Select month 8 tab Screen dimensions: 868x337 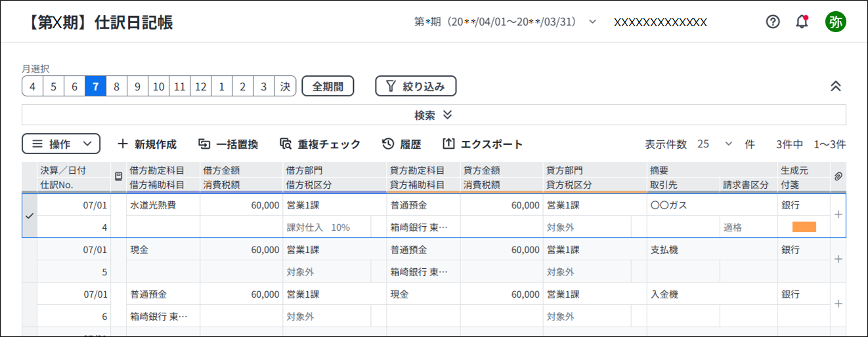(x=116, y=86)
